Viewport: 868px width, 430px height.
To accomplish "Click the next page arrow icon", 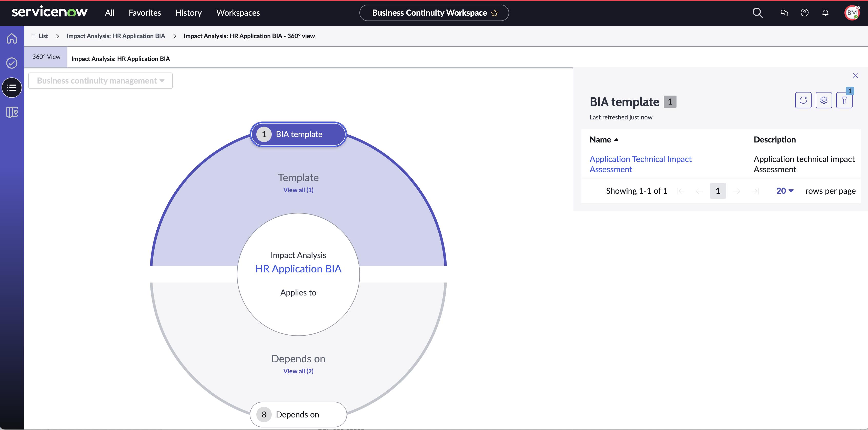I will 736,191.
